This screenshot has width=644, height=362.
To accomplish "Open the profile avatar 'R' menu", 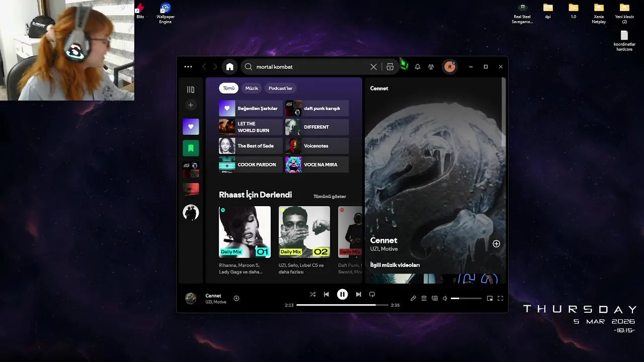I will 450,66.
